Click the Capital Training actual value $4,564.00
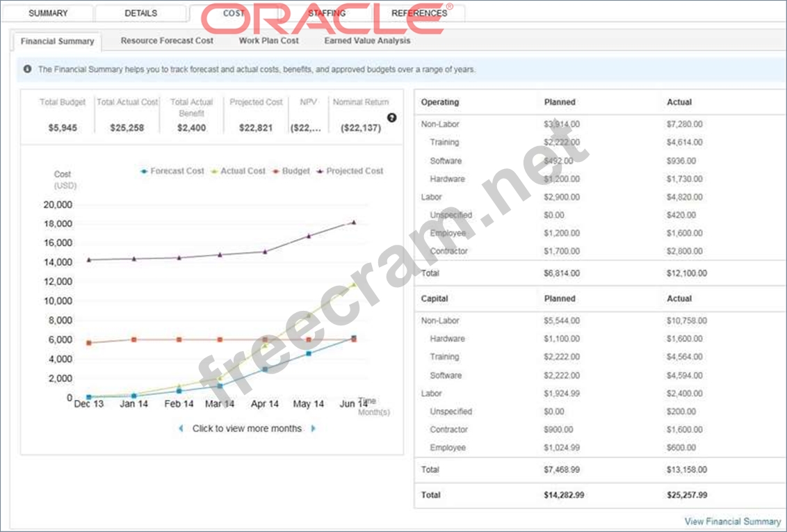The height and width of the screenshot is (532, 787). pyautogui.click(x=685, y=357)
